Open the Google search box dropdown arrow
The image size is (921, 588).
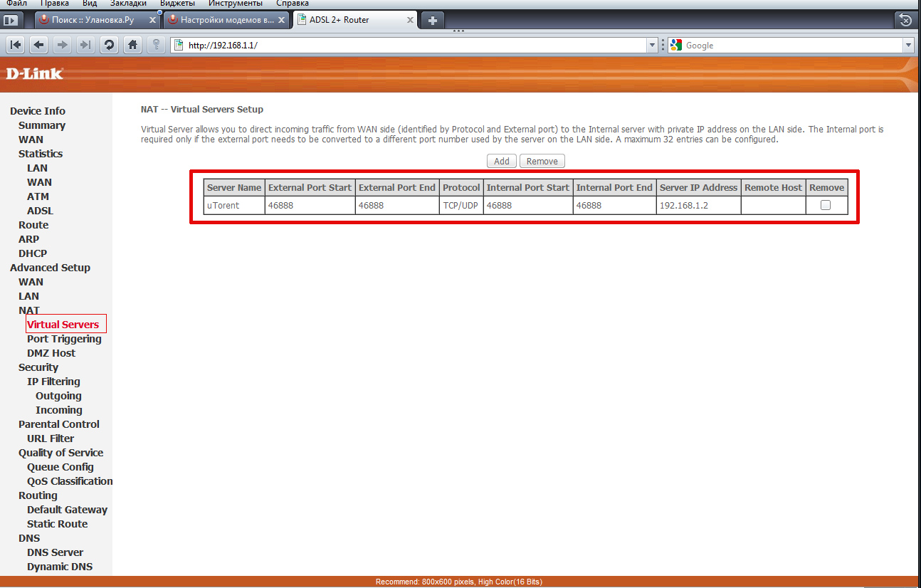click(x=907, y=46)
